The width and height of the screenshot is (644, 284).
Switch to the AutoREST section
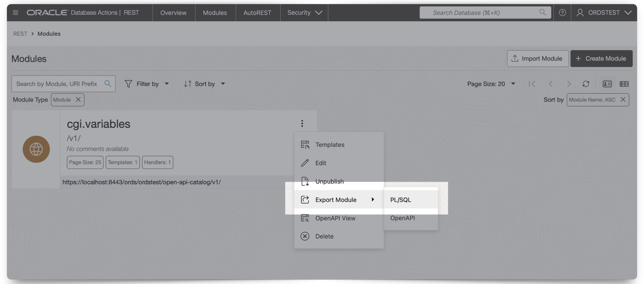point(257,13)
